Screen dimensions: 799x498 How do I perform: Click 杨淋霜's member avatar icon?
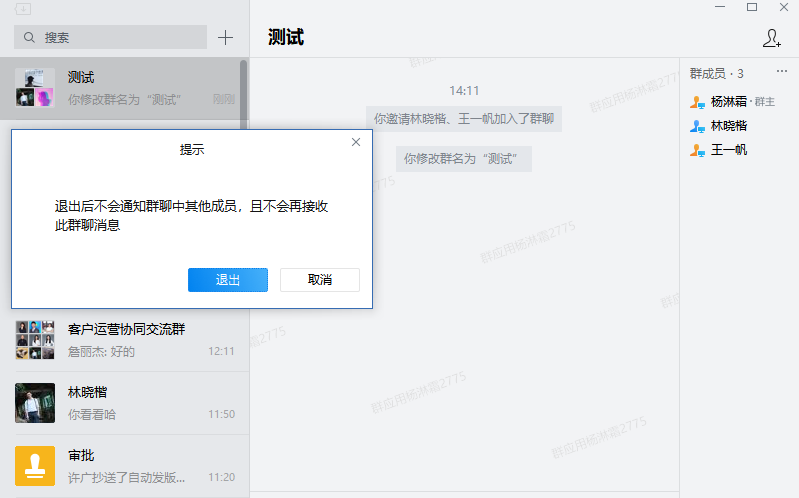[x=698, y=102]
